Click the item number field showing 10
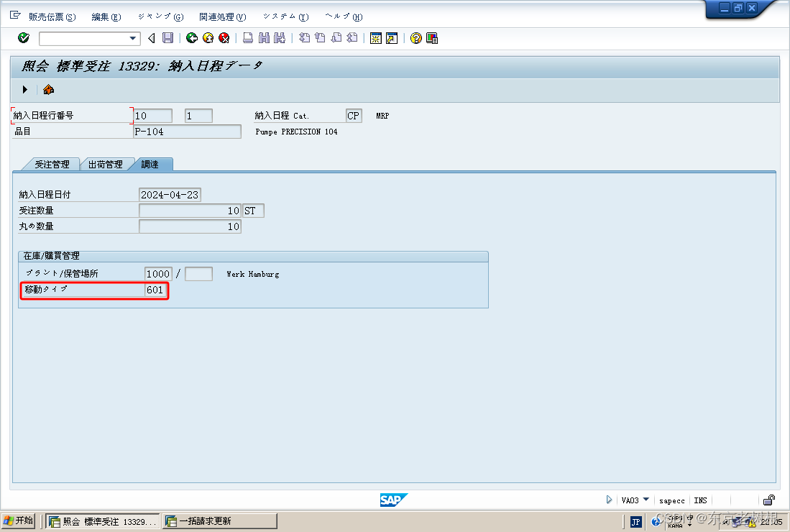790x532 pixels. point(152,116)
